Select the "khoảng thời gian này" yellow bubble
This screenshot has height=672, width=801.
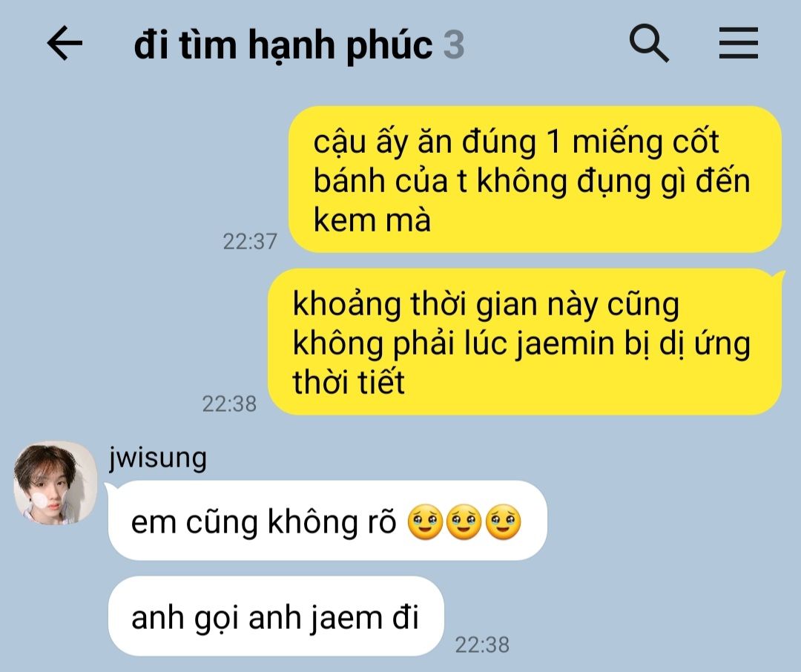point(525,342)
